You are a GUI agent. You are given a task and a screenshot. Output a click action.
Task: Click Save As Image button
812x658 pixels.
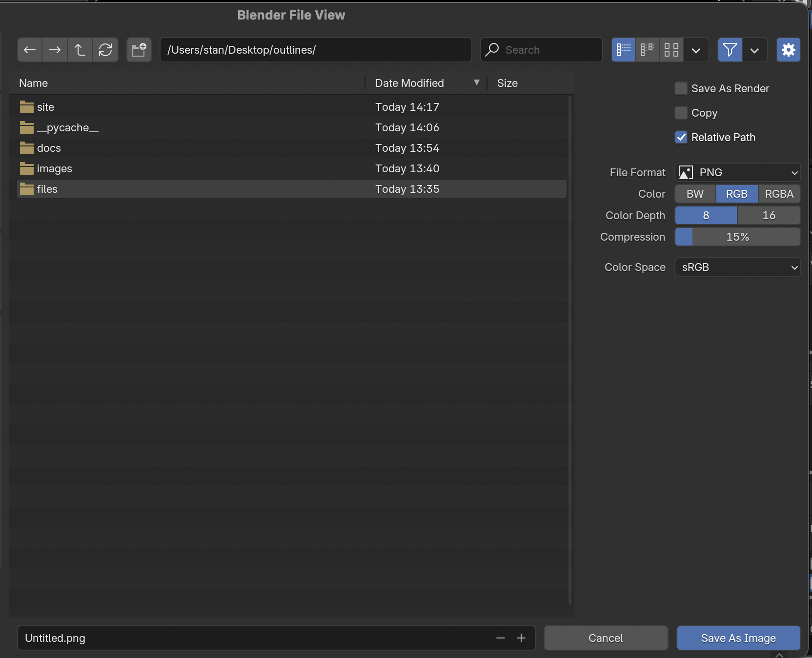[738, 638]
